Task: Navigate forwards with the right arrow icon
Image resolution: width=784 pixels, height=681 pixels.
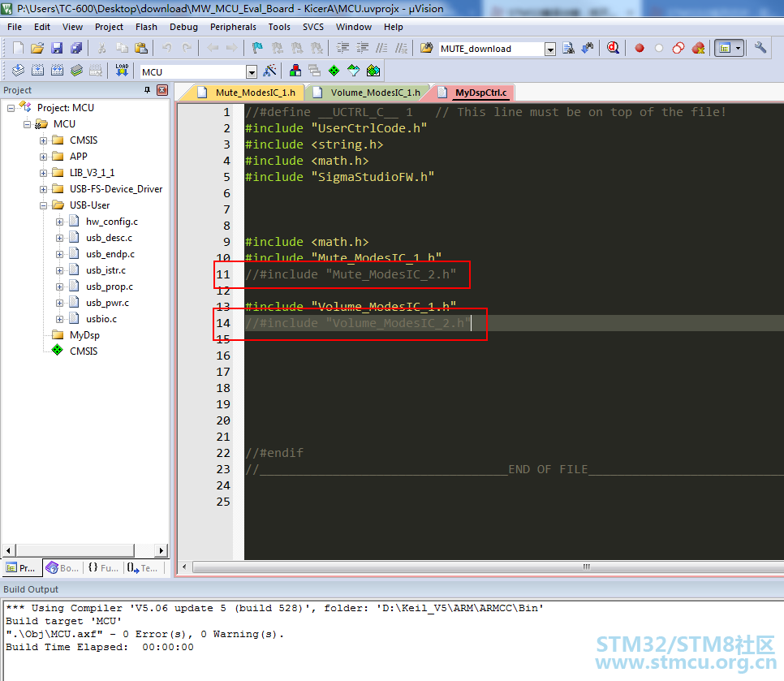Action: click(x=231, y=48)
